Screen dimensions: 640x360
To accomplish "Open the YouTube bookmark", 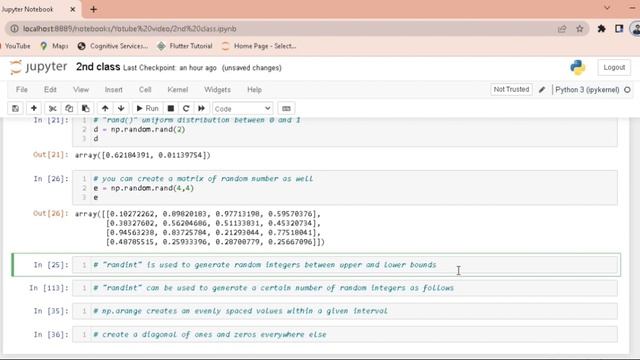I will [x=16, y=46].
